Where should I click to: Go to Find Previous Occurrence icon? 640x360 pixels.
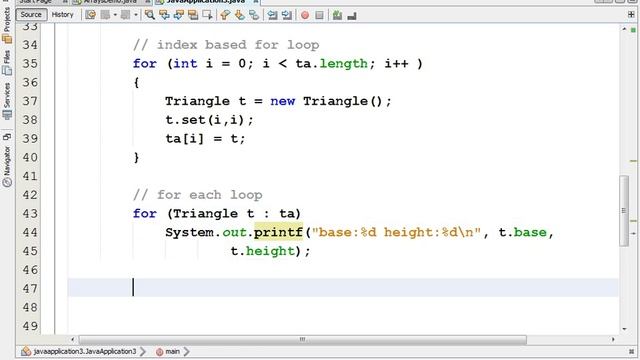coord(164,15)
